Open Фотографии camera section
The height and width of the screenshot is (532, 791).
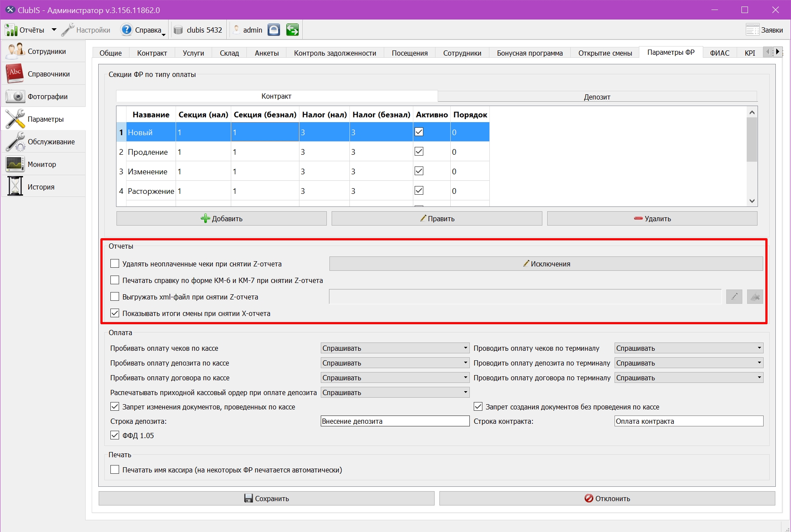(x=43, y=96)
